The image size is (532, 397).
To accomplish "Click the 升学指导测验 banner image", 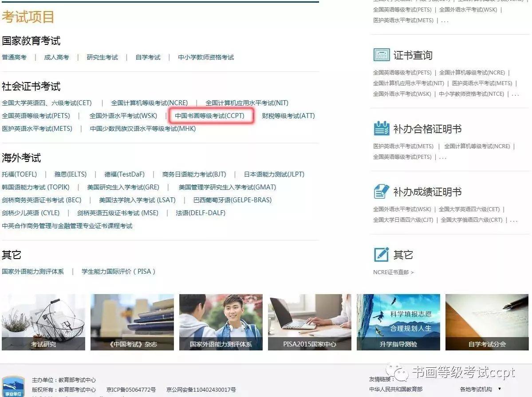I will point(398,322).
